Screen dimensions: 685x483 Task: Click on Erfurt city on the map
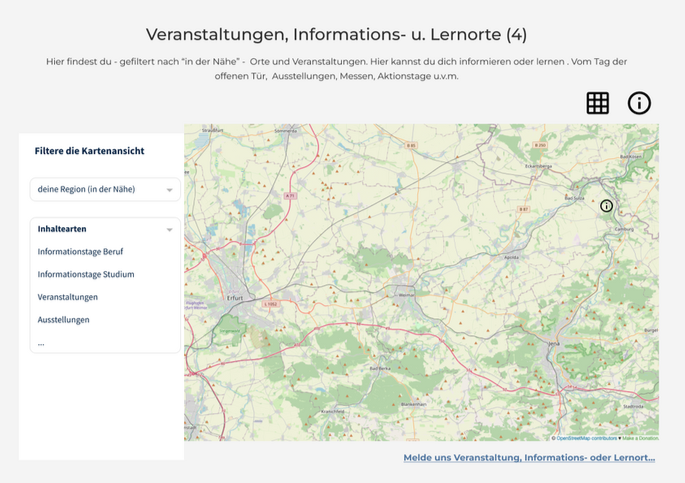pyautogui.click(x=235, y=297)
